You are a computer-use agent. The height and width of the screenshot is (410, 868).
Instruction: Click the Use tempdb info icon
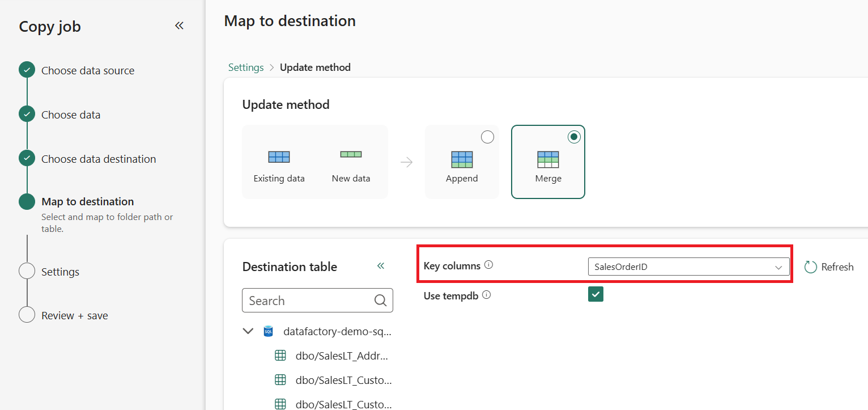click(x=486, y=295)
